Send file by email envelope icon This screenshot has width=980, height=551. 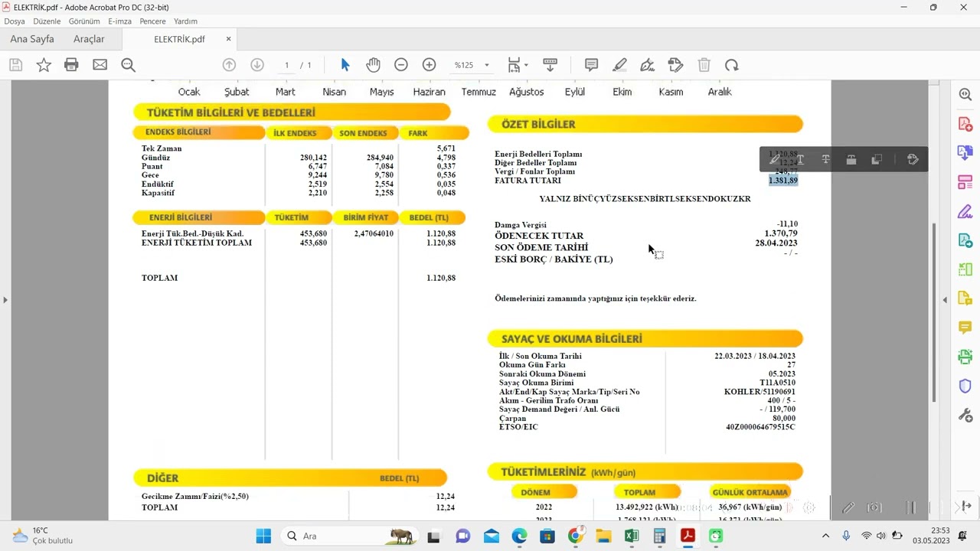point(100,65)
